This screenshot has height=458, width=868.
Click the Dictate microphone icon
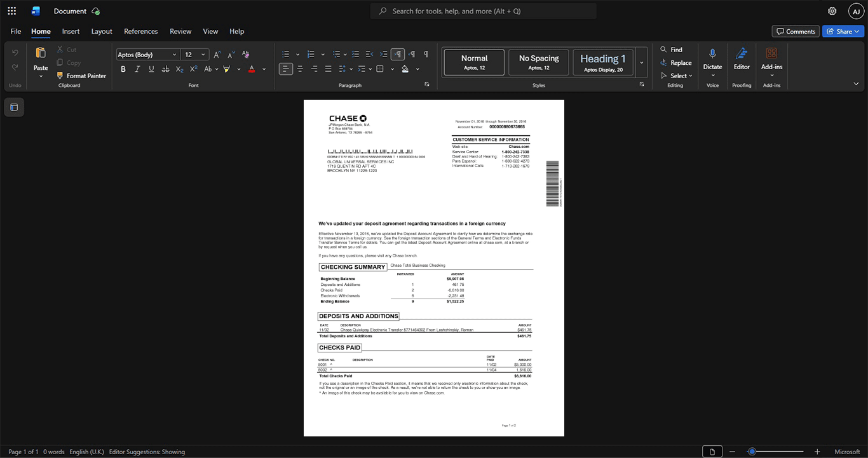click(712, 54)
